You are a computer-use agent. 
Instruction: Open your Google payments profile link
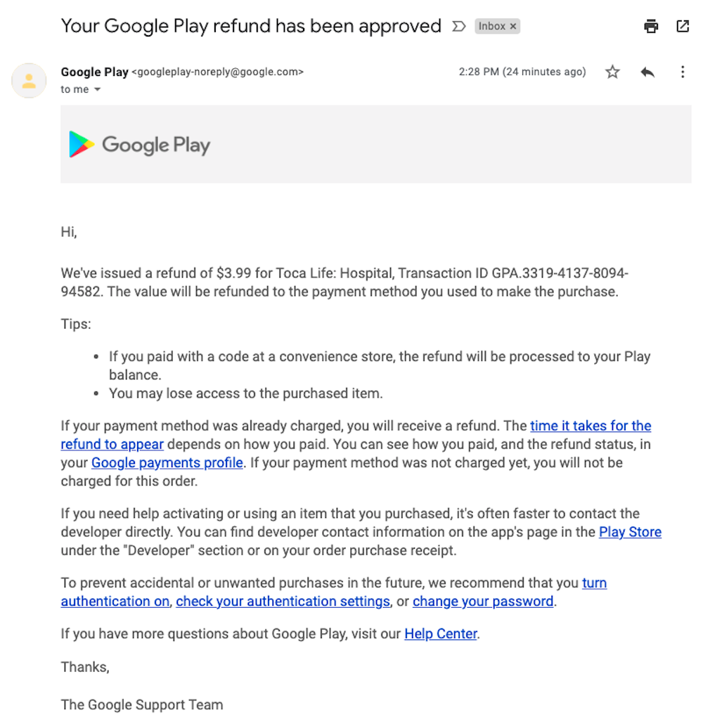coord(167,462)
